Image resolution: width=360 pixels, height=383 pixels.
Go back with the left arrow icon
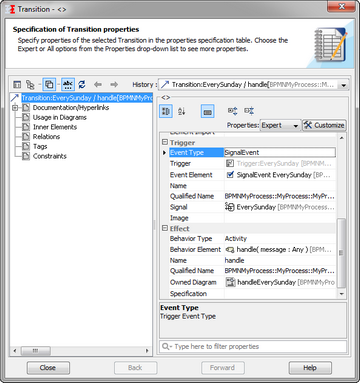pyautogui.click(x=98, y=84)
